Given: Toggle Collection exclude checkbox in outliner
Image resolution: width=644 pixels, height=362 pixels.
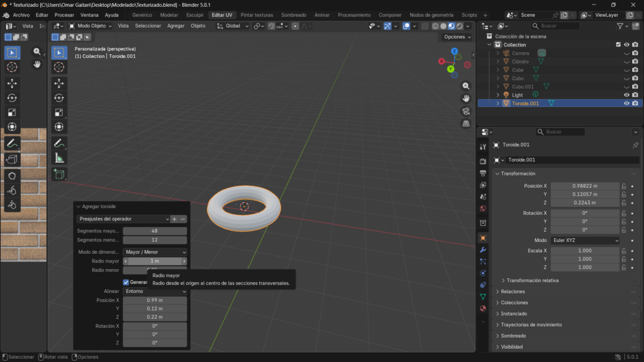Looking at the screenshot, I should point(618,45).
